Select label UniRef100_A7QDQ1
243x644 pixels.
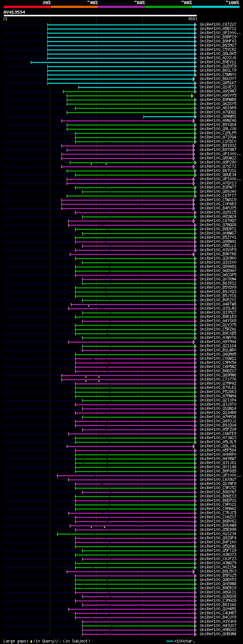pyautogui.click(x=218, y=112)
